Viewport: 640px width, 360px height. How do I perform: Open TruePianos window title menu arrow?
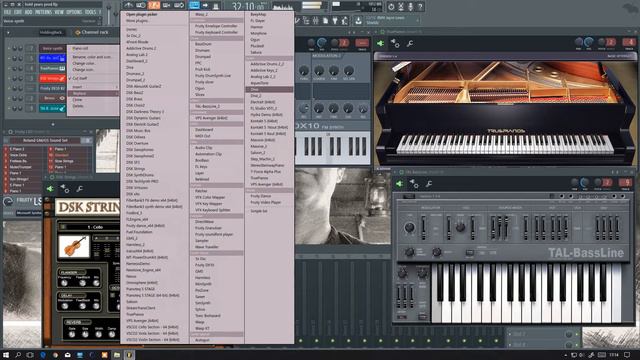coord(376,32)
